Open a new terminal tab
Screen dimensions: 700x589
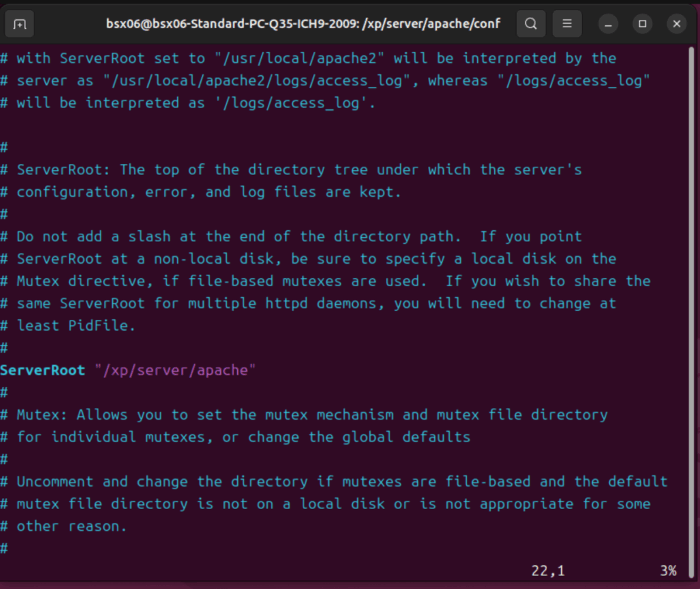click(19, 24)
